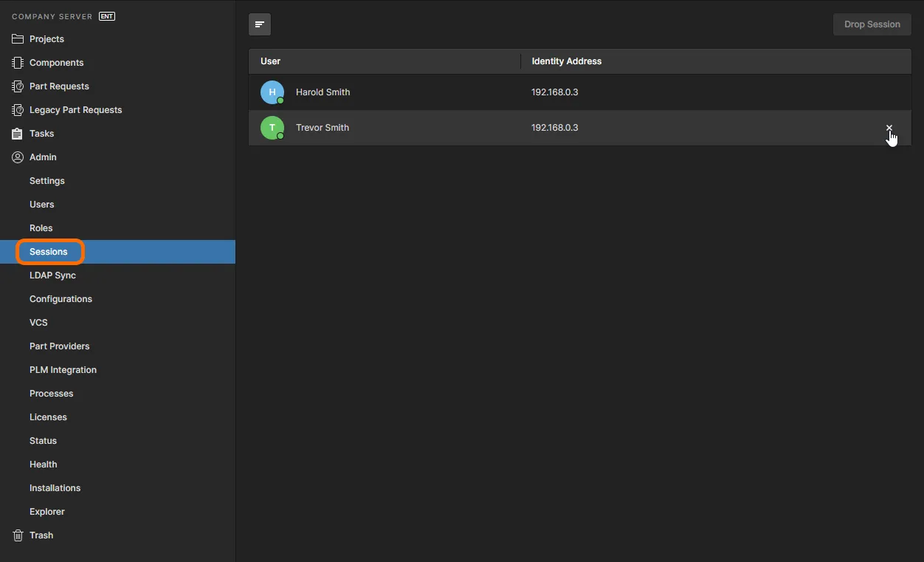Click the Admin user icon
The image size is (924, 562).
[x=18, y=157]
